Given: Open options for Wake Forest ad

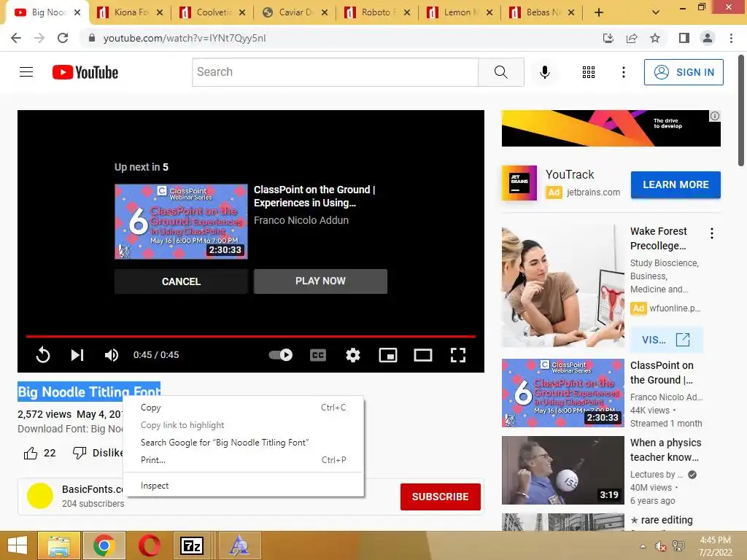Looking at the screenshot, I should click(712, 233).
